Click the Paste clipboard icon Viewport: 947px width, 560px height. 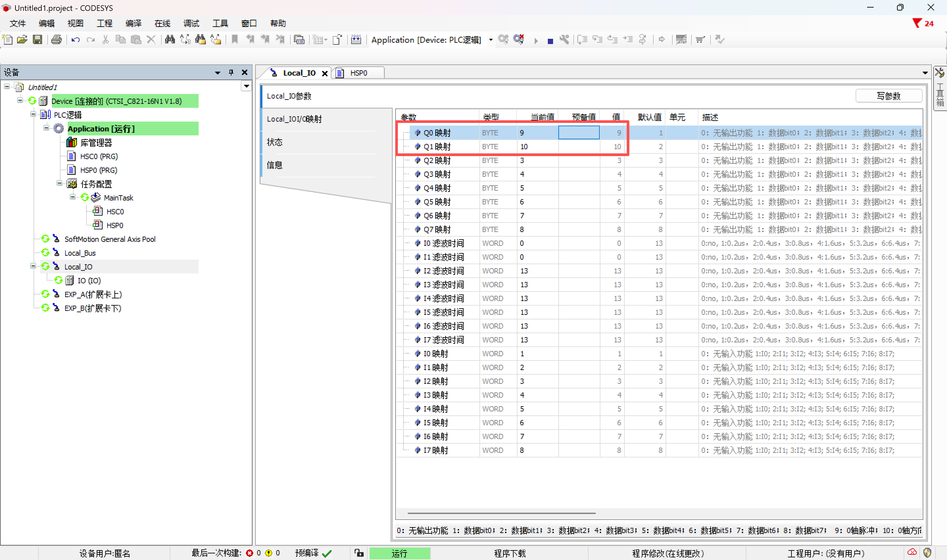[x=135, y=40]
